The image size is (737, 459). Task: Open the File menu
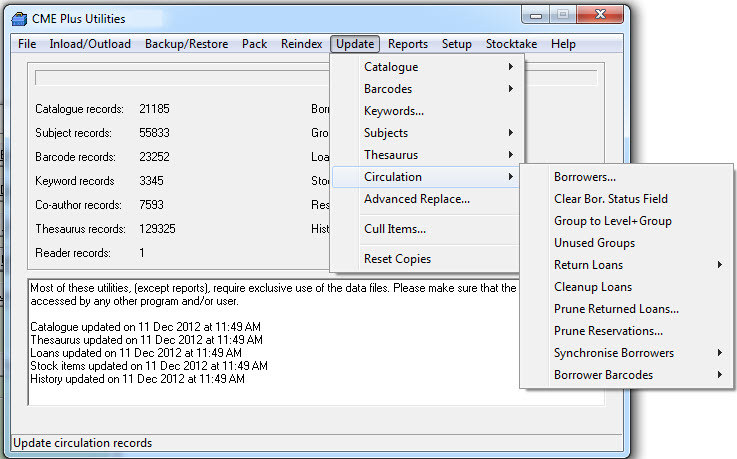pos(27,44)
